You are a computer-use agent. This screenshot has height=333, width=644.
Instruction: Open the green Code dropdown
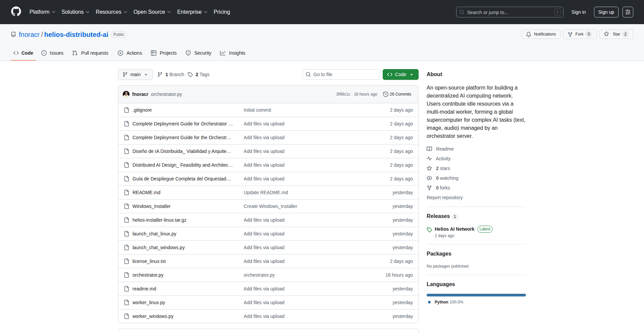400,74
